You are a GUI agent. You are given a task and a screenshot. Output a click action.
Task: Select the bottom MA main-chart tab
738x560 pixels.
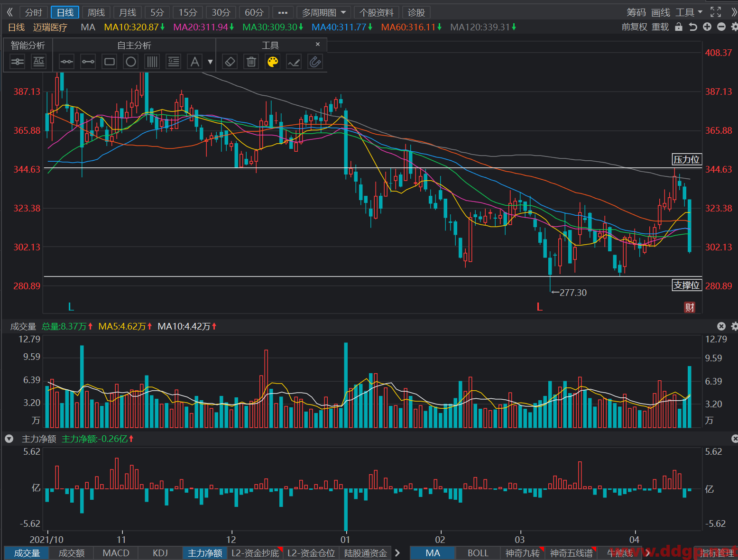pos(433,553)
